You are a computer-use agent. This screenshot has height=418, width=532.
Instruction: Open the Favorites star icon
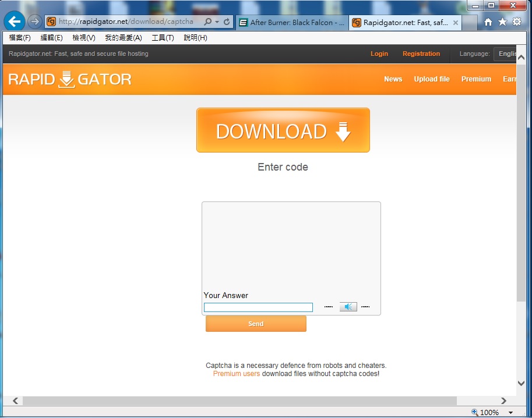click(x=502, y=22)
